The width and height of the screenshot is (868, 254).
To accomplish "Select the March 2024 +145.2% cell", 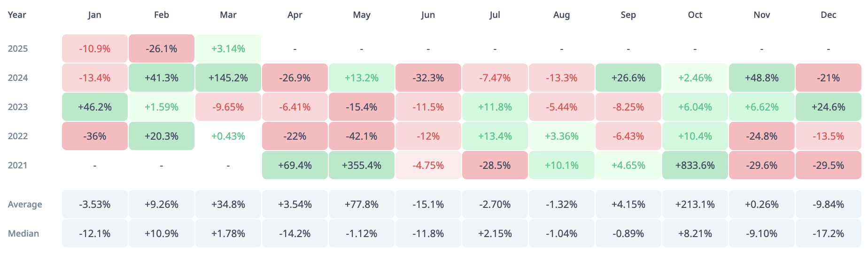I will coord(228,78).
